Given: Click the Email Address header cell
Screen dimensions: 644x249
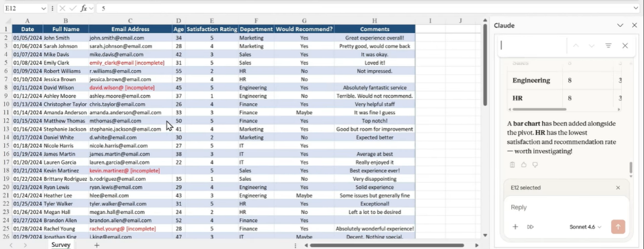Looking at the screenshot, I should click(x=130, y=29).
